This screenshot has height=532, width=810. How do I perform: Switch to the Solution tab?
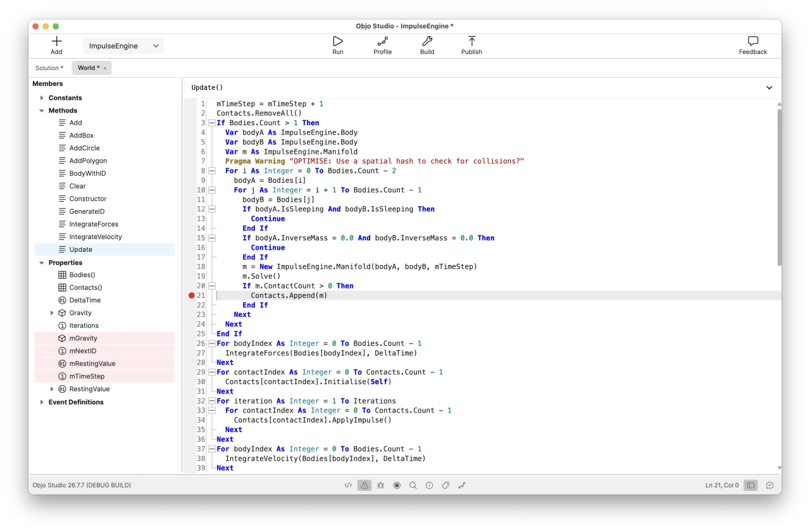pyautogui.click(x=49, y=68)
